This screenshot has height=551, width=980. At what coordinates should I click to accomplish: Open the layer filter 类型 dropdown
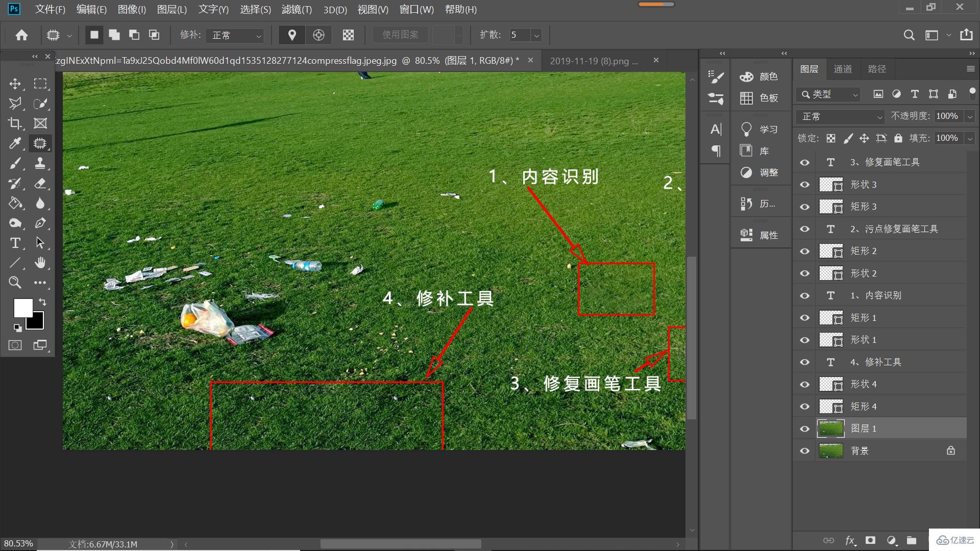pyautogui.click(x=828, y=94)
